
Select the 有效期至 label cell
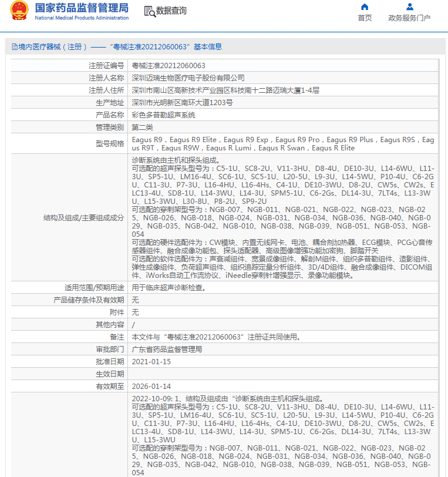tap(69, 387)
